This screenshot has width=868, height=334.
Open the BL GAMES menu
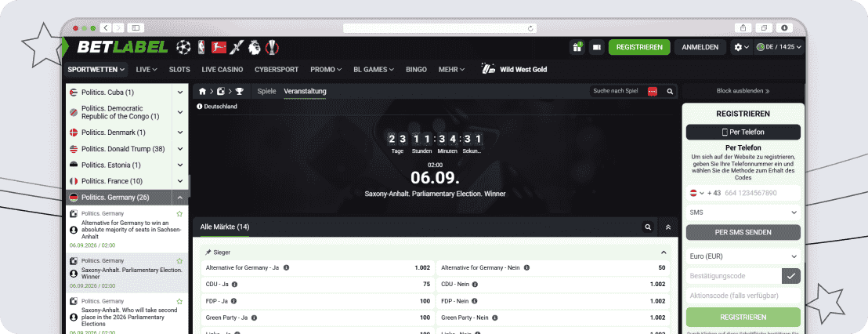374,70
